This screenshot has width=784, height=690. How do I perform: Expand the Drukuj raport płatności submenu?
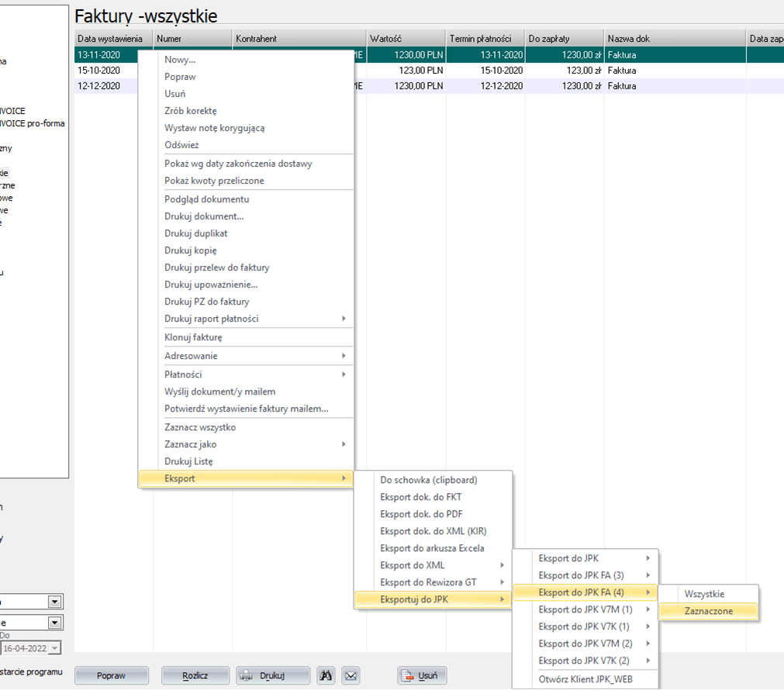pyautogui.click(x=245, y=319)
